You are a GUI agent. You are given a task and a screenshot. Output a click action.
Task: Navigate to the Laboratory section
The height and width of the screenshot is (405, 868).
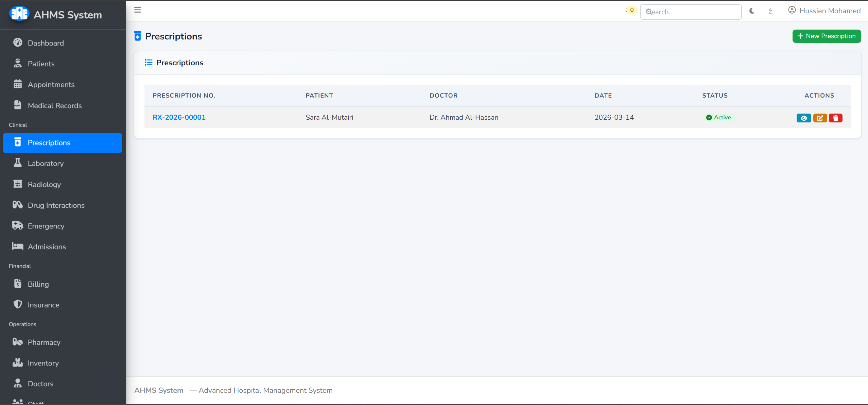coord(47,163)
